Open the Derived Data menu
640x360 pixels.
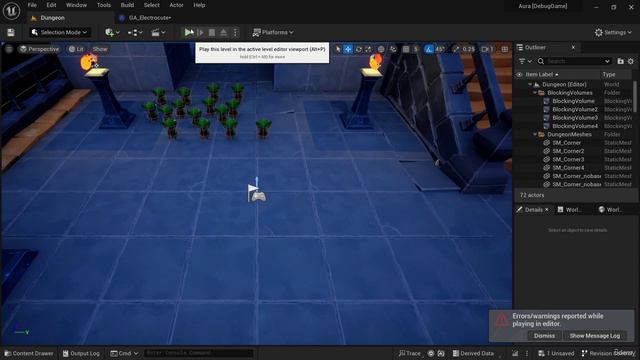473,353
